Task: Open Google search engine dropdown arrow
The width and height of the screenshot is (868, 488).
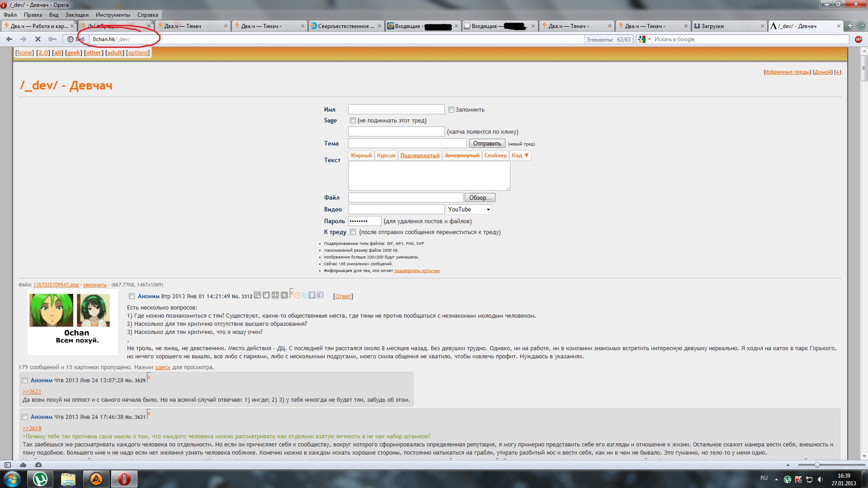Action: 650,39
